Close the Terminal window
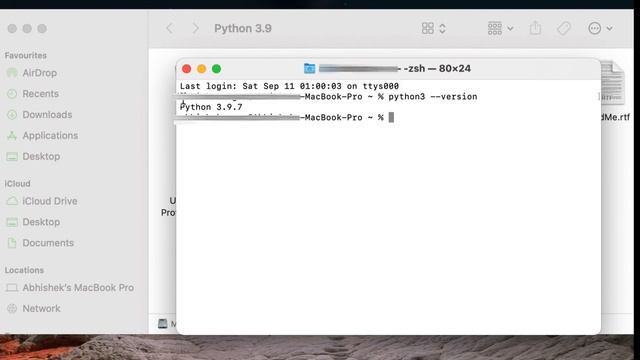Image resolution: width=640 pixels, height=360 pixels. (187, 69)
